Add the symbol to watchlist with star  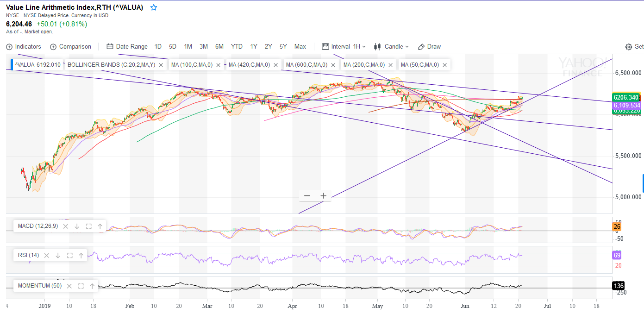click(154, 7)
